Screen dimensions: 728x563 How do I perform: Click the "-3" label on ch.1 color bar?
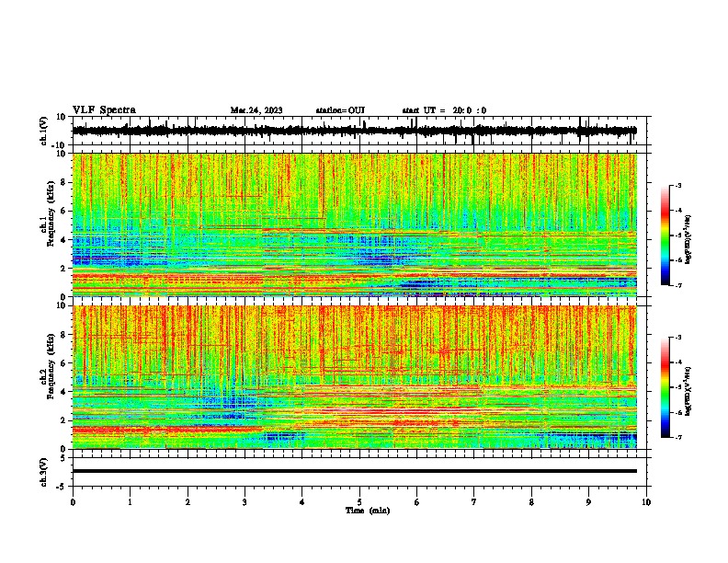(678, 185)
